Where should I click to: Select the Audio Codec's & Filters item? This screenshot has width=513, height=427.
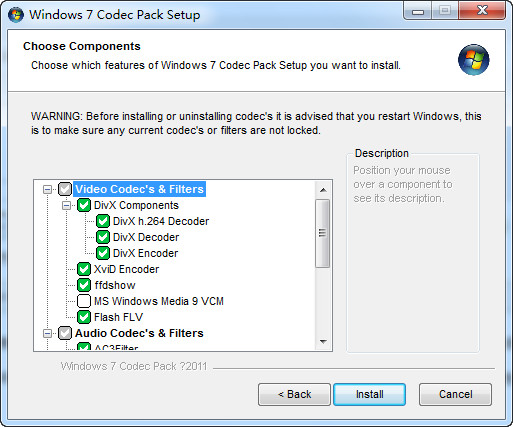[x=139, y=333]
